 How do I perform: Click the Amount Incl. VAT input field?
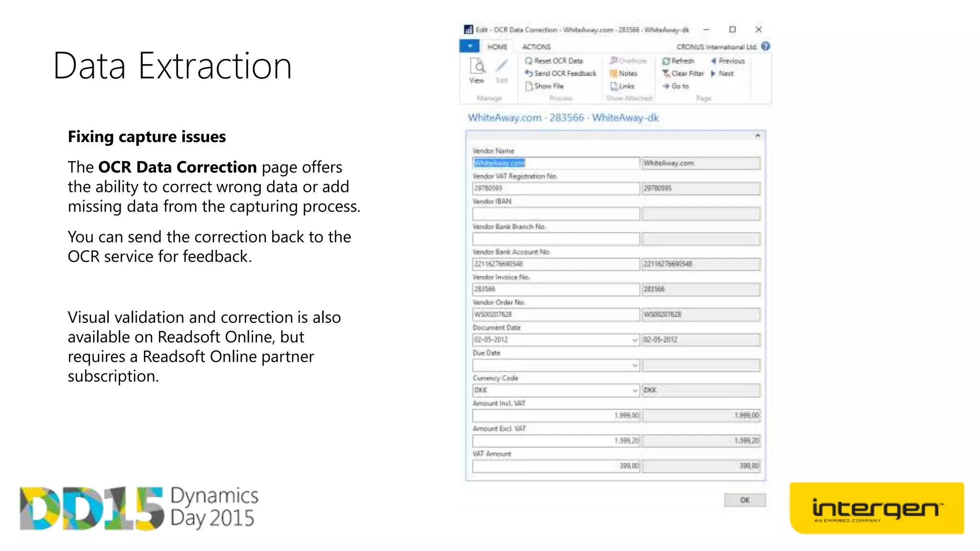pos(556,416)
